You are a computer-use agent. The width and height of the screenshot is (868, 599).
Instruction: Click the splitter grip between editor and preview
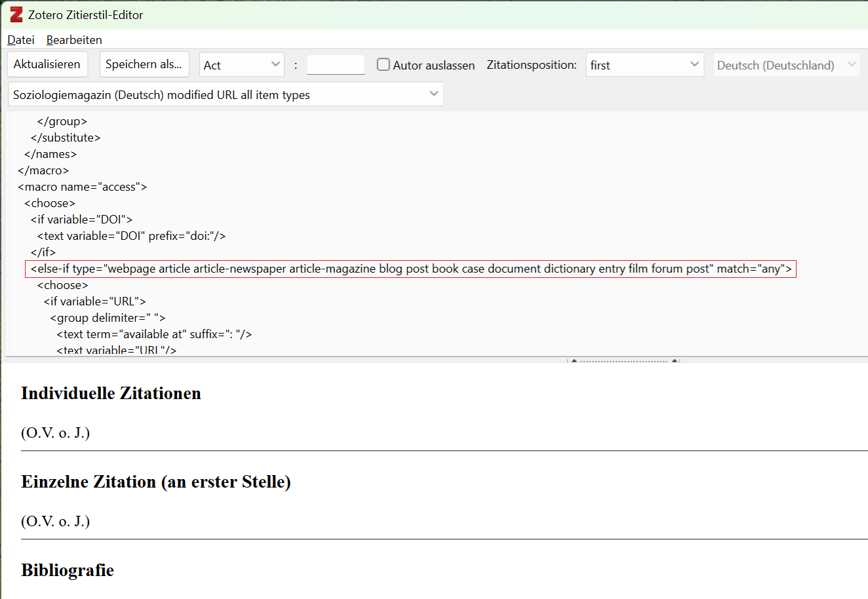coord(623,360)
